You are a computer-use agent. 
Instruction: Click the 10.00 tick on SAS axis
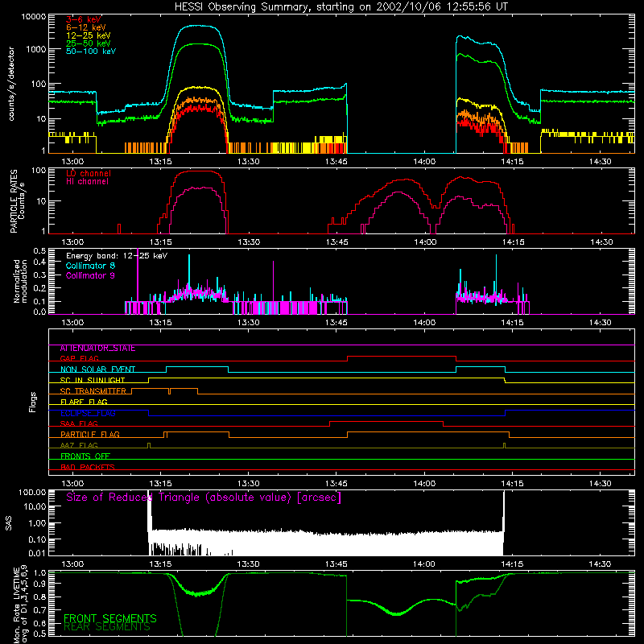click(x=35, y=506)
